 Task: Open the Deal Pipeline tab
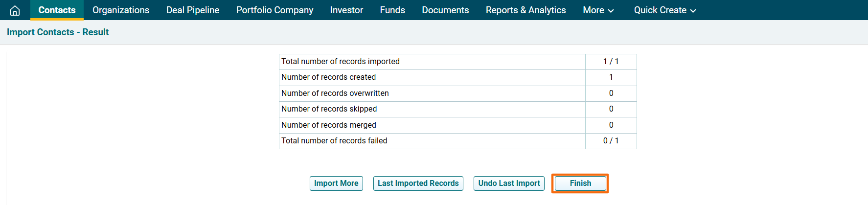point(193,10)
